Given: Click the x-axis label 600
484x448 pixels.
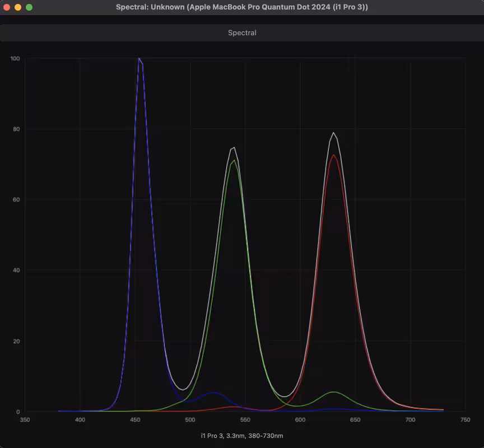Looking at the screenshot, I should pyautogui.click(x=300, y=419).
